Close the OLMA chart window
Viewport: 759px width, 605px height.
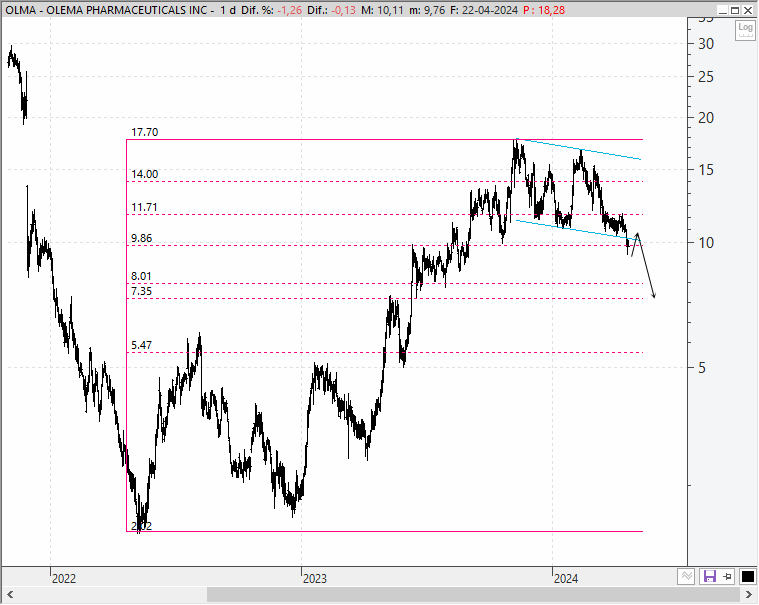pyautogui.click(x=748, y=10)
